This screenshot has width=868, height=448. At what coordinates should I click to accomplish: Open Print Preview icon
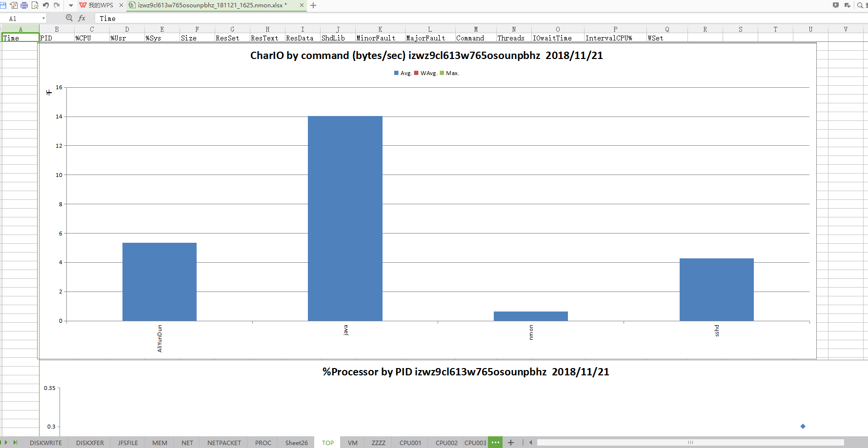click(x=35, y=5)
